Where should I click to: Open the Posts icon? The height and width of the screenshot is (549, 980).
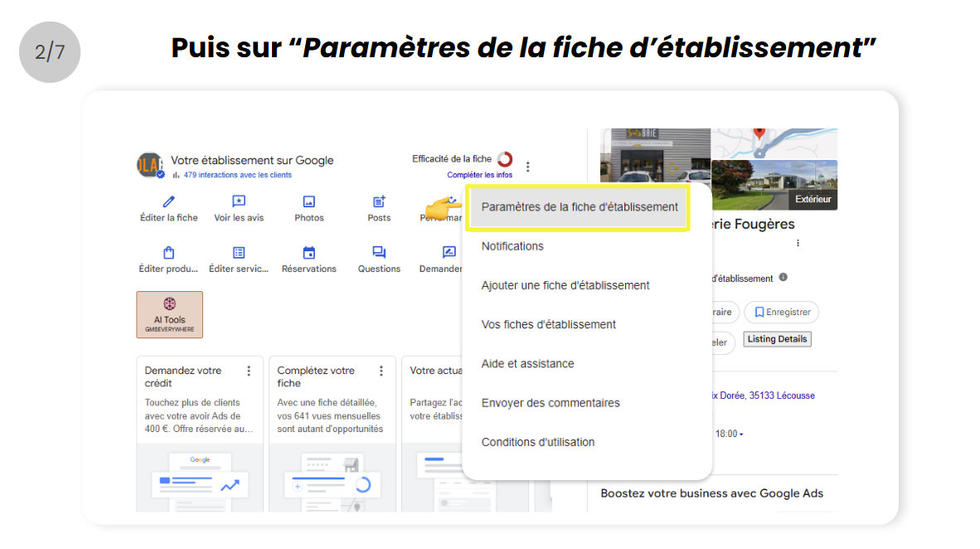[379, 202]
